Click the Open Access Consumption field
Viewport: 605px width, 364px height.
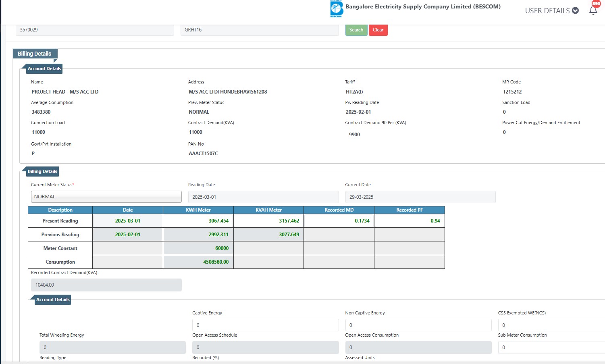click(418, 347)
